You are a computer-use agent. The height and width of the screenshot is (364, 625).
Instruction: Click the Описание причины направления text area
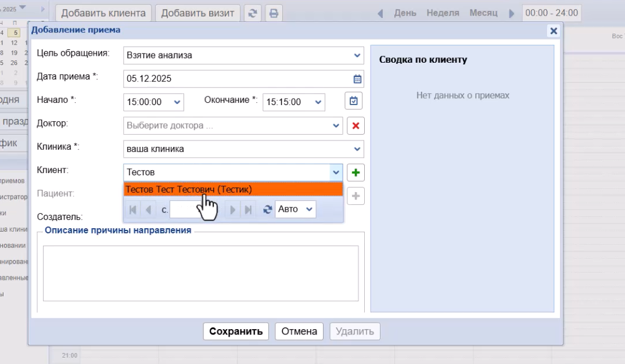[x=200, y=273]
